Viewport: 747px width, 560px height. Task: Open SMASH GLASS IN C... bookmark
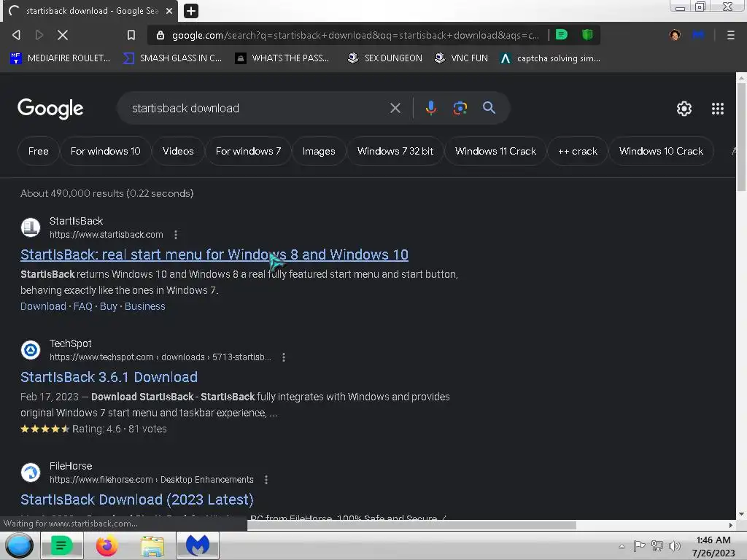[172, 58]
